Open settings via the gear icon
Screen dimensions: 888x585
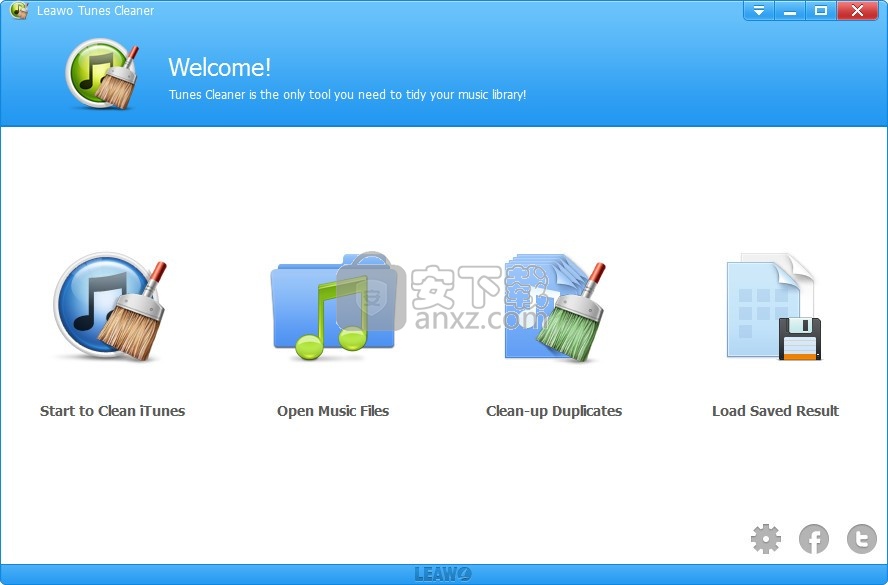point(766,539)
